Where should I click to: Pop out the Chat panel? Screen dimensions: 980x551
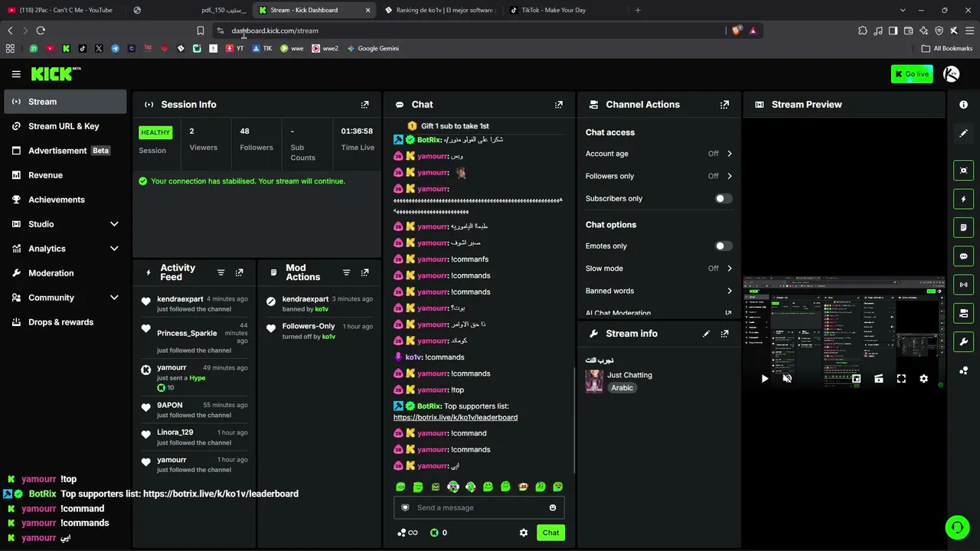coord(559,105)
